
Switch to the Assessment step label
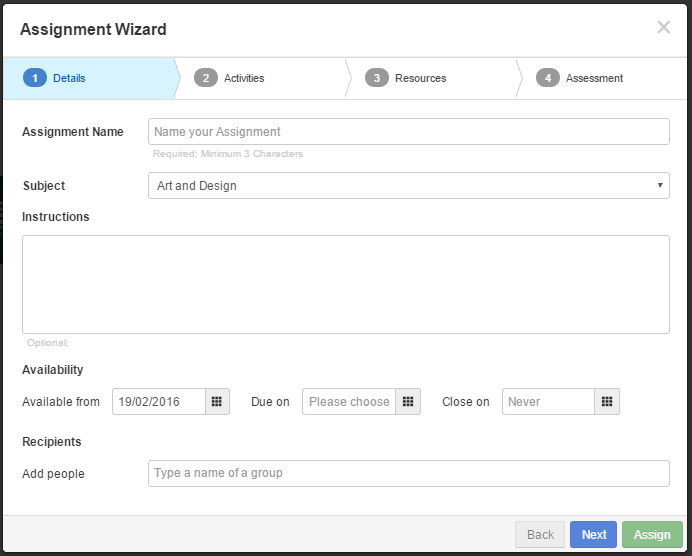(x=594, y=78)
